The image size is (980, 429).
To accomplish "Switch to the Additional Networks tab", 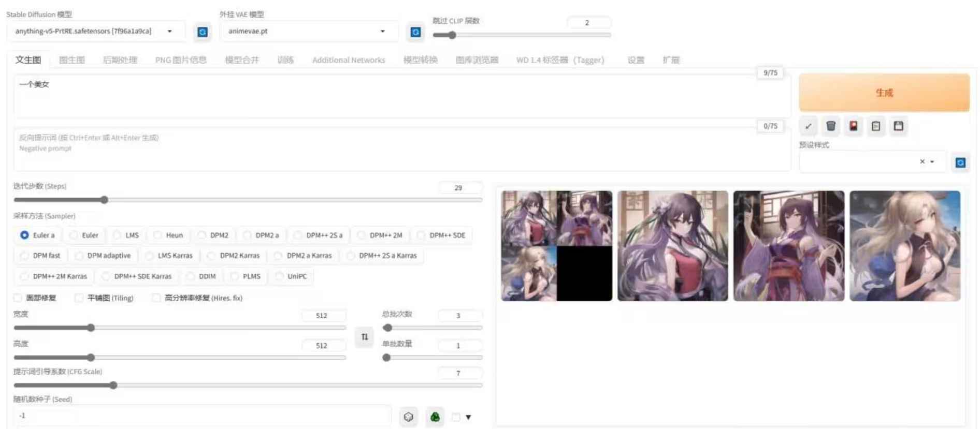I will tap(349, 60).
